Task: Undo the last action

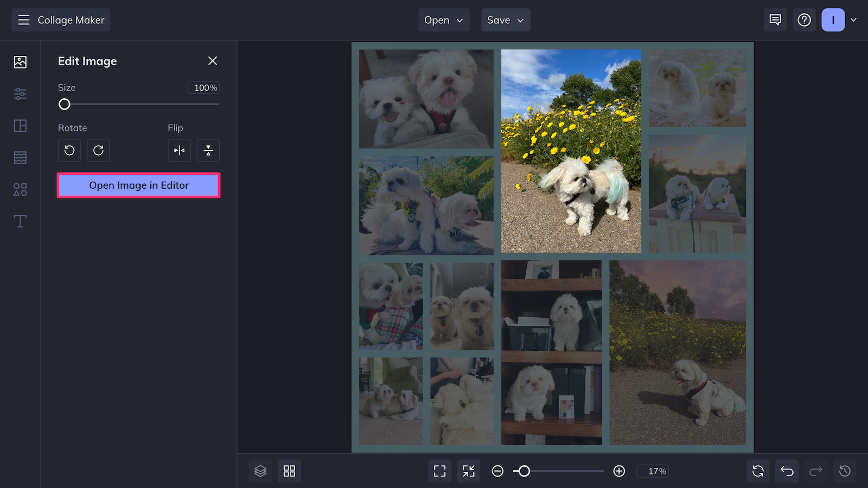Action: click(x=787, y=471)
